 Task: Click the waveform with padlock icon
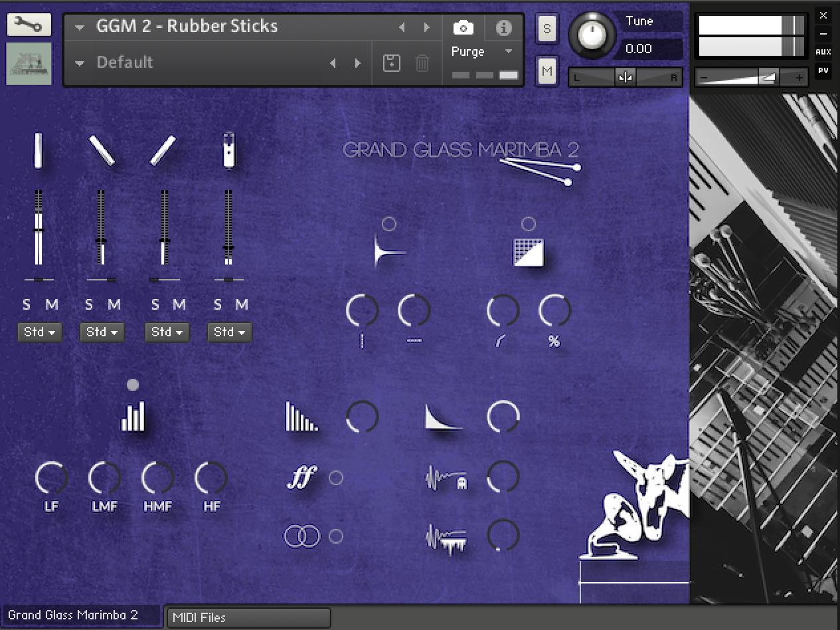click(x=446, y=478)
